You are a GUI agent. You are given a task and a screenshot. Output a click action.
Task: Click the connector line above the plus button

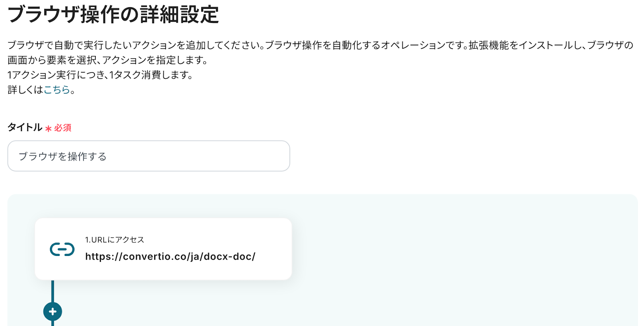[x=53, y=291]
